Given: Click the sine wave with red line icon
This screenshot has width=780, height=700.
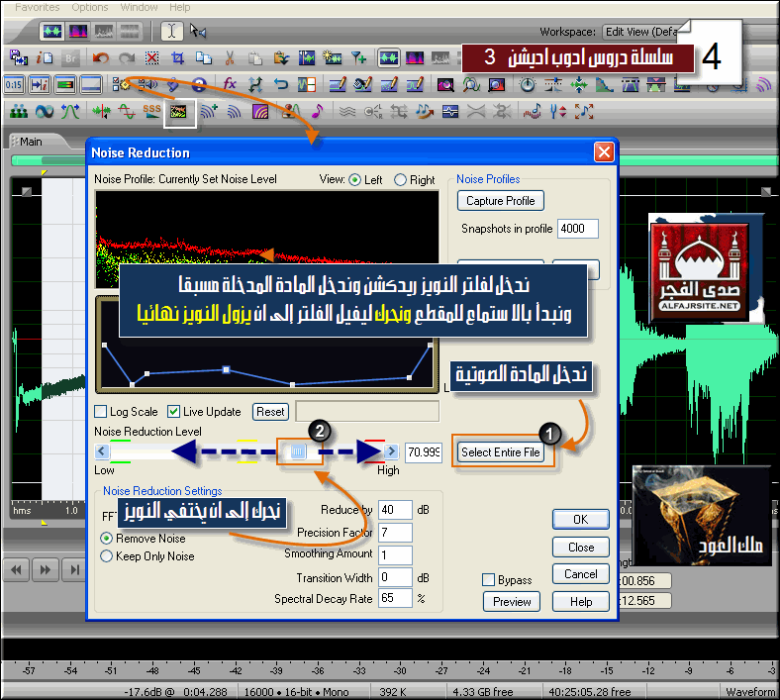Looking at the screenshot, I should pyautogui.click(x=127, y=112).
